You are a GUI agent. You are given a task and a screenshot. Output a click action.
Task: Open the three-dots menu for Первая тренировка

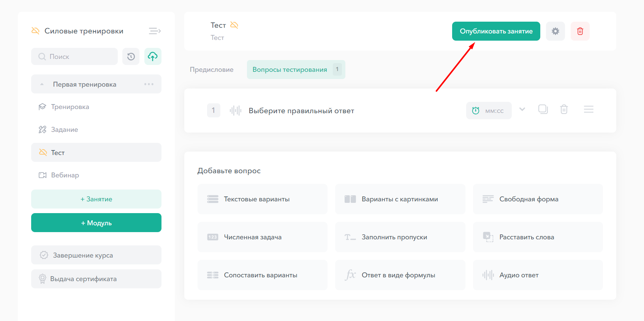pos(149,84)
